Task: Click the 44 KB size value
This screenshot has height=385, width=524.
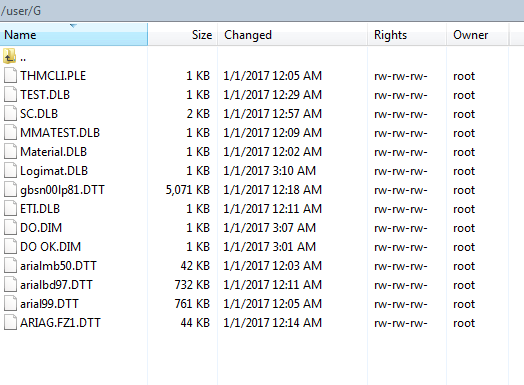Action: [x=195, y=323]
